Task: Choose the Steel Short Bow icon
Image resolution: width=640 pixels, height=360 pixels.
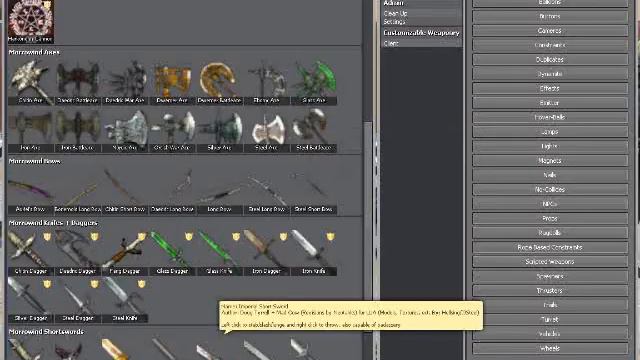Action: [314, 191]
